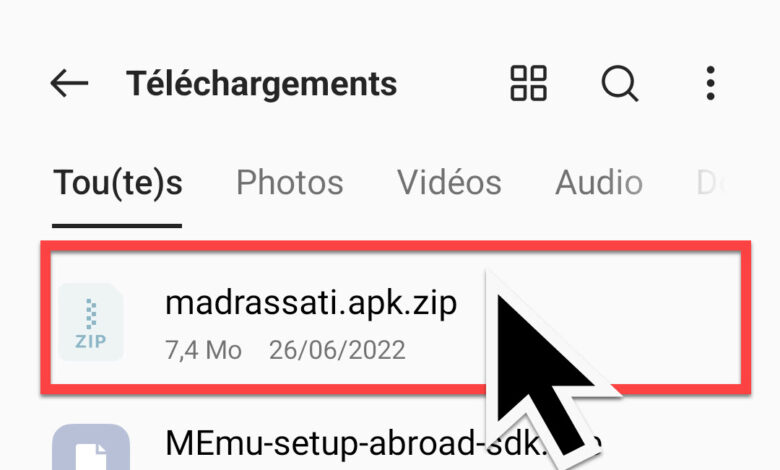Tap the white document glyph in MEmu icon
This screenshot has height=470, width=780.
[91, 457]
